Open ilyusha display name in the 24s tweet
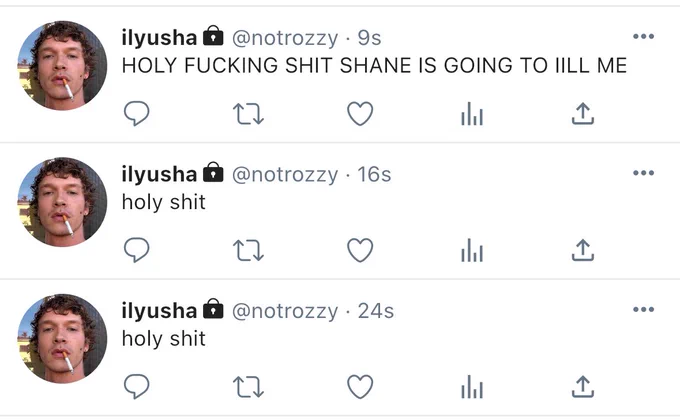Viewport: 680px width, 420px height. click(159, 311)
